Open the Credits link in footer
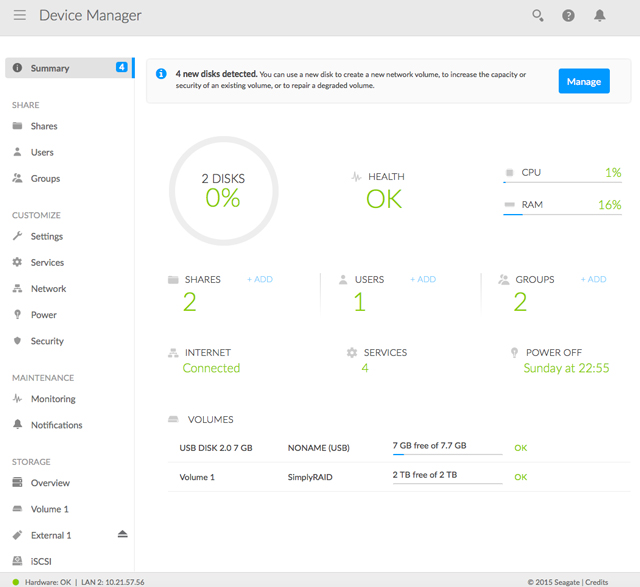This screenshot has height=587, width=640. tap(597, 581)
